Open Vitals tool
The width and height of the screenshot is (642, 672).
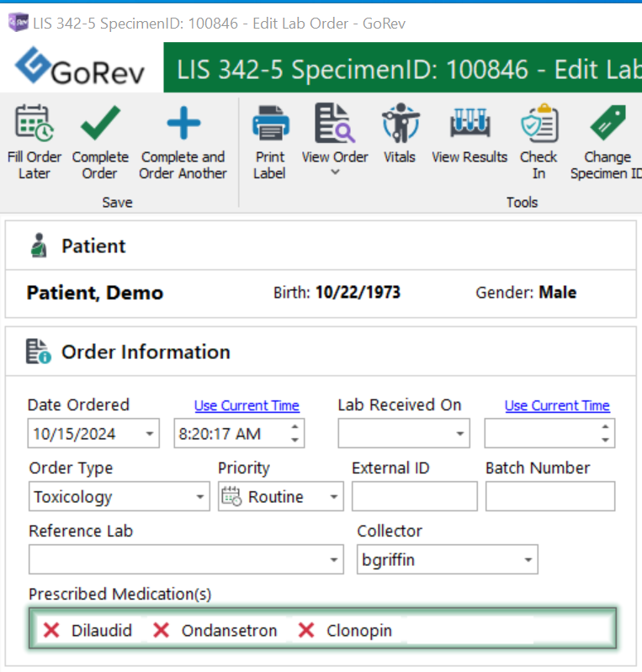(x=401, y=123)
